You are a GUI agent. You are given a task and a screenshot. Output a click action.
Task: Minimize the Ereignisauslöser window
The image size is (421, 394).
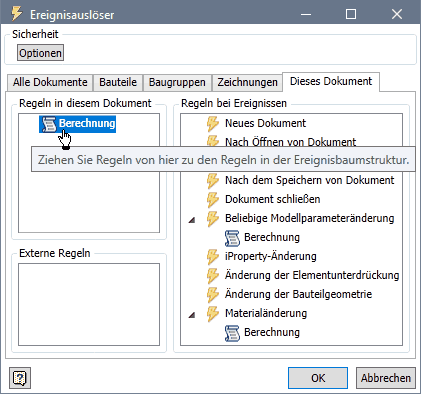pyautogui.click(x=306, y=14)
